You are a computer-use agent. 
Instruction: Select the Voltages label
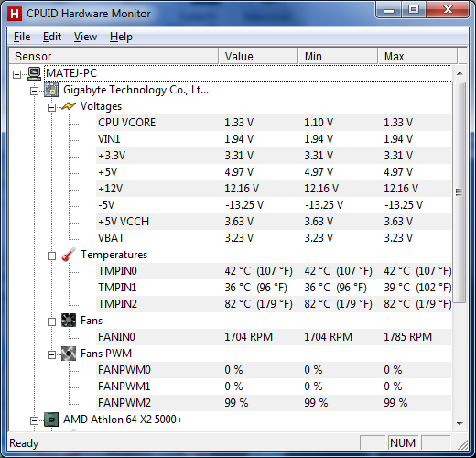[101, 106]
